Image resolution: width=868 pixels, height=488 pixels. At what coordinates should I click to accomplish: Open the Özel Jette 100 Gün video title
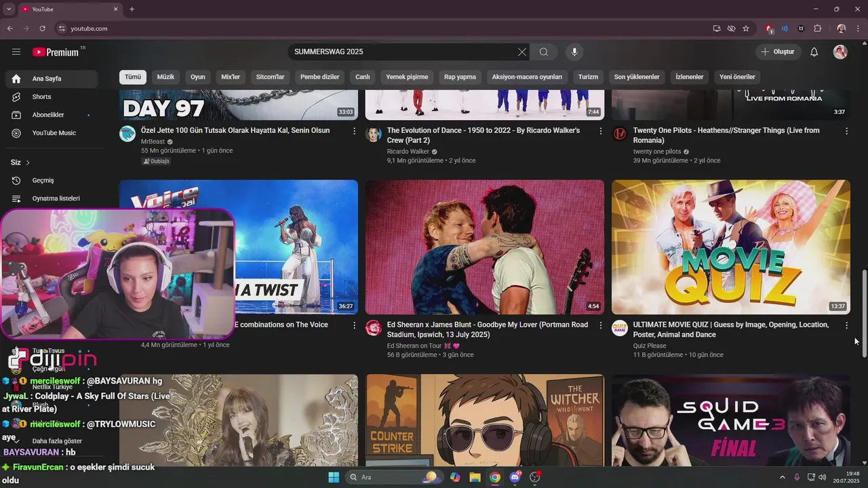(235, 130)
